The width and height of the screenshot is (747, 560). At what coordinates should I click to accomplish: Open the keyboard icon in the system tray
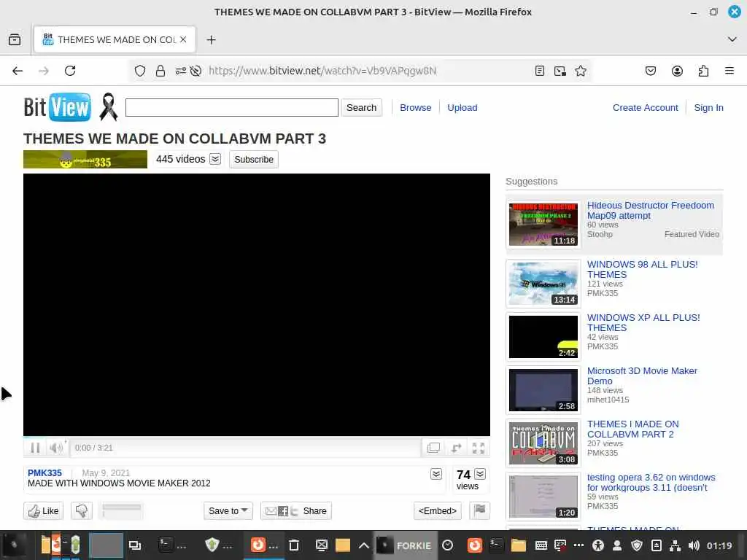(541, 545)
